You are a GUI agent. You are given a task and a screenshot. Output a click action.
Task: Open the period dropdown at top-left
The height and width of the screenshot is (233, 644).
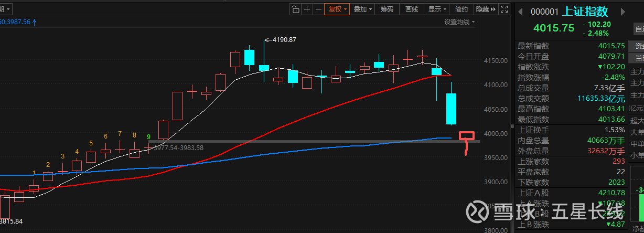[x=5, y=9]
